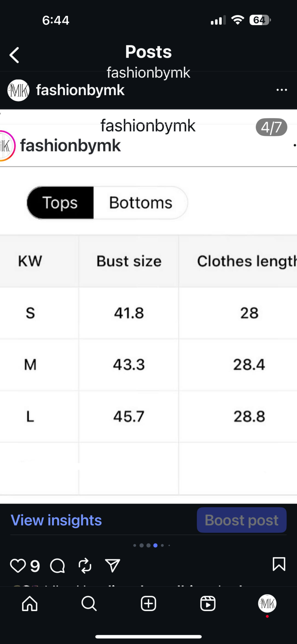Share post via paper plane icon

pyautogui.click(x=113, y=566)
